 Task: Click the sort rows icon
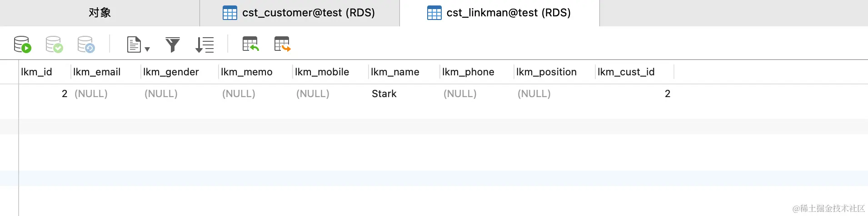(205, 44)
